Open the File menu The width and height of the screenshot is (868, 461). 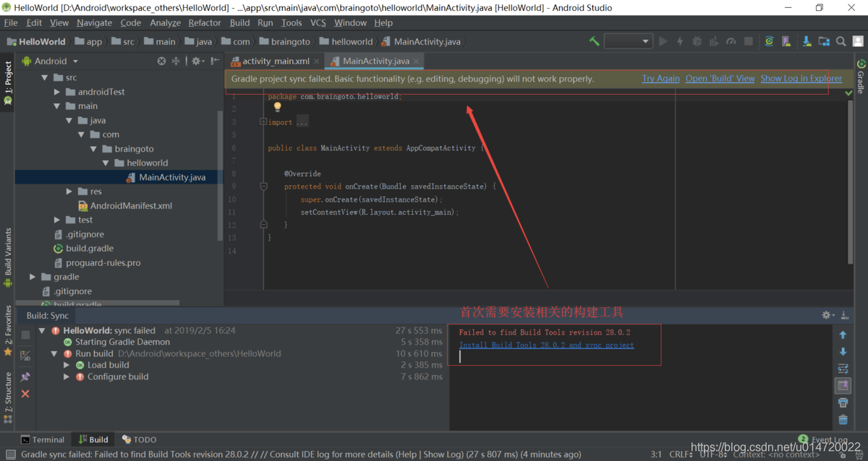coord(11,23)
